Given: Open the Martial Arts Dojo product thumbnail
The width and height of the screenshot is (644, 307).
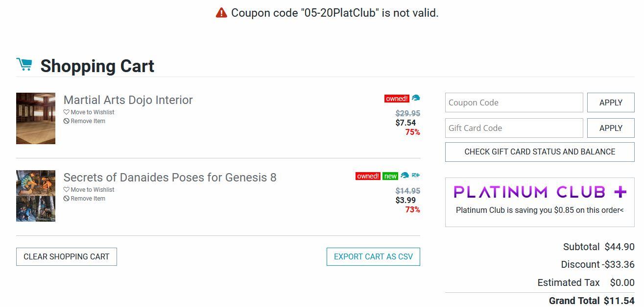Looking at the screenshot, I should [36, 118].
